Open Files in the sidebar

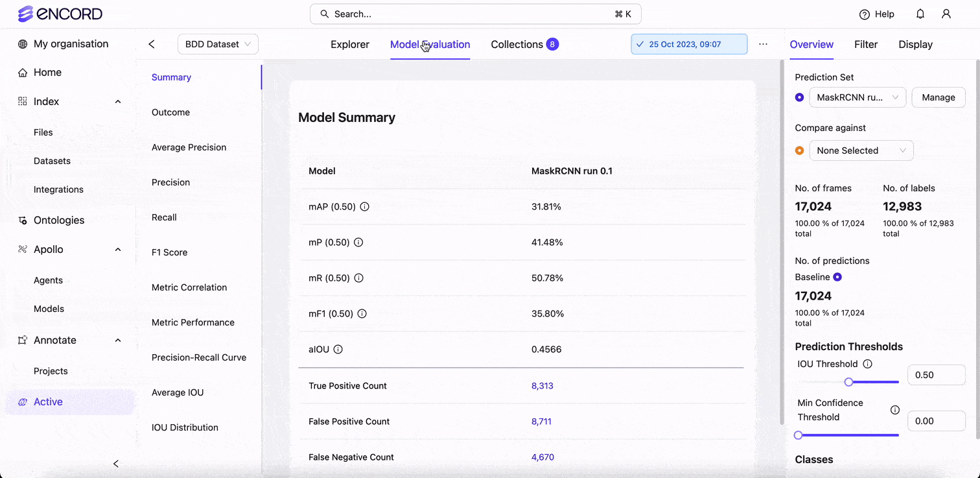(43, 132)
